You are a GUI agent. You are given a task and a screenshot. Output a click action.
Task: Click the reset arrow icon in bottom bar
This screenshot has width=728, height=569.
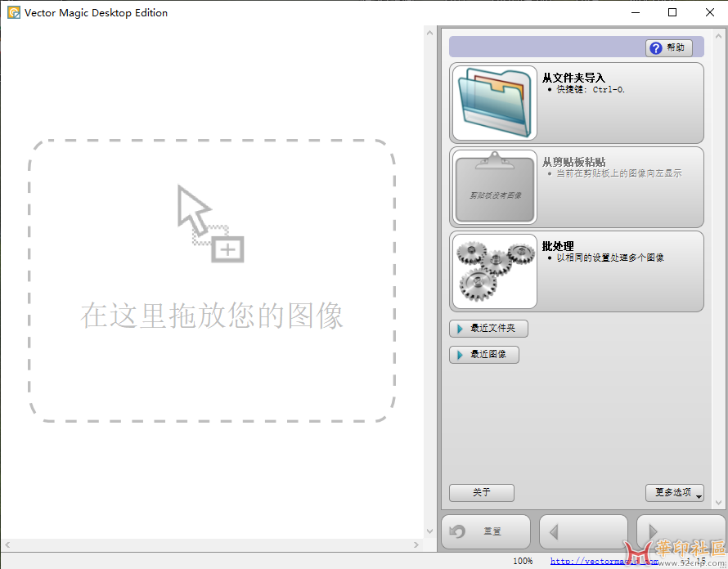457,531
